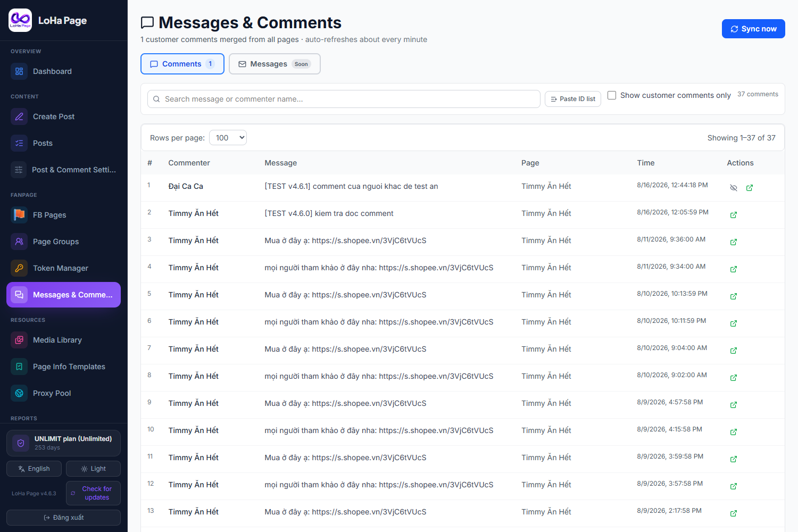Click the '8/16/2026, 12:44:18 PM' timestamp
798x532 pixels.
672,185
